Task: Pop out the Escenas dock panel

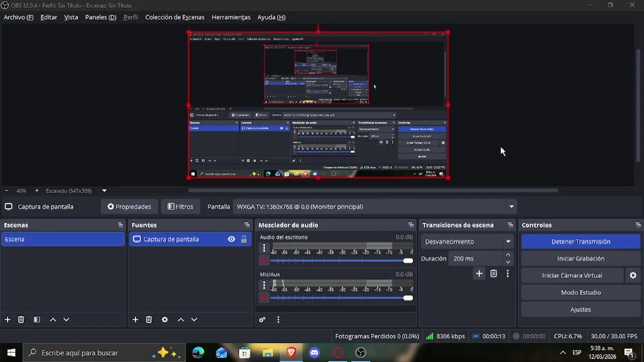Action: [120, 225]
